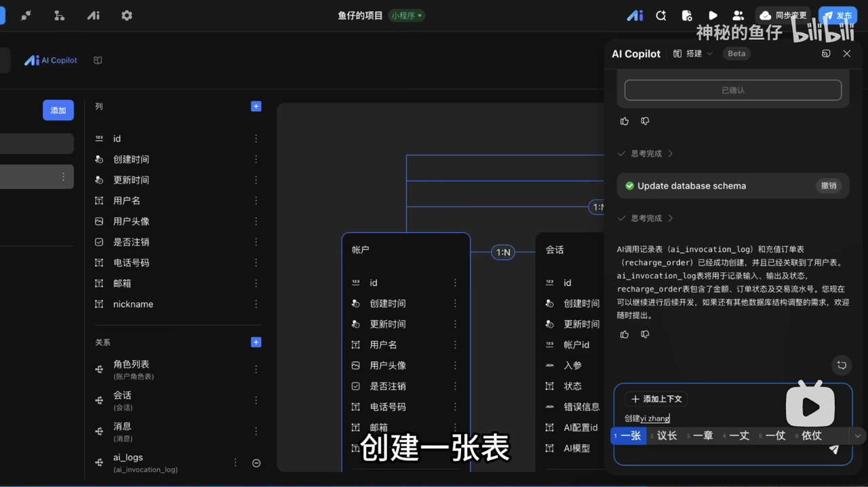
Task: Open the settings gear in top toolbar
Action: click(127, 16)
